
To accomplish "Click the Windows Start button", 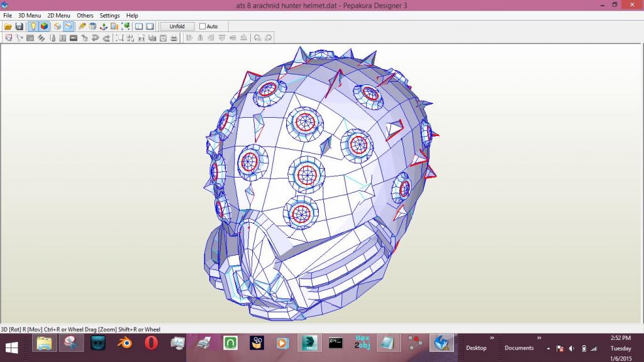I will pyautogui.click(x=11, y=347).
